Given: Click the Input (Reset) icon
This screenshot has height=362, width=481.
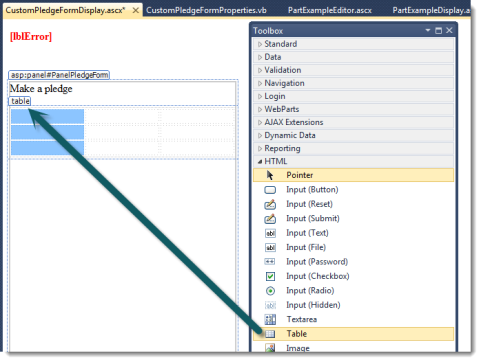Looking at the screenshot, I should point(270,204).
